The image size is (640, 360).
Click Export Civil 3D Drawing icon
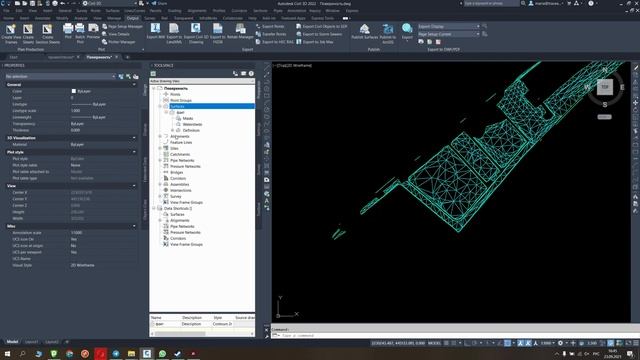click(x=196, y=28)
